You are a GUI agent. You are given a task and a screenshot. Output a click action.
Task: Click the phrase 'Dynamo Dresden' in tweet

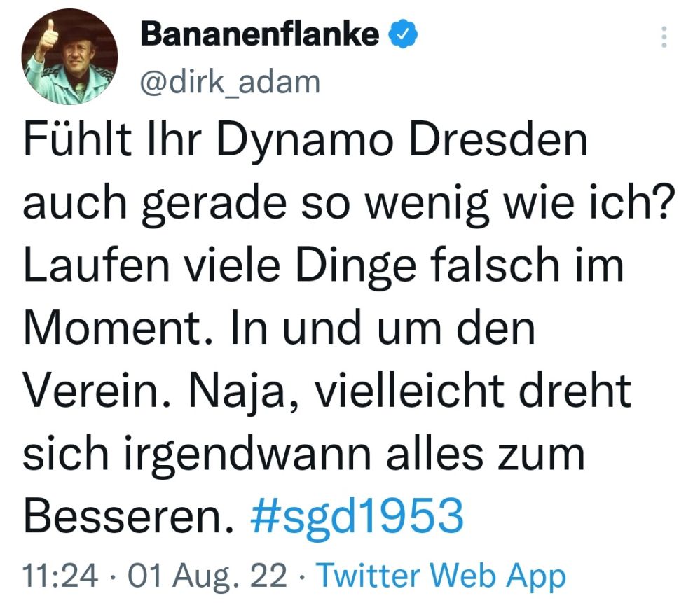(x=402, y=141)
